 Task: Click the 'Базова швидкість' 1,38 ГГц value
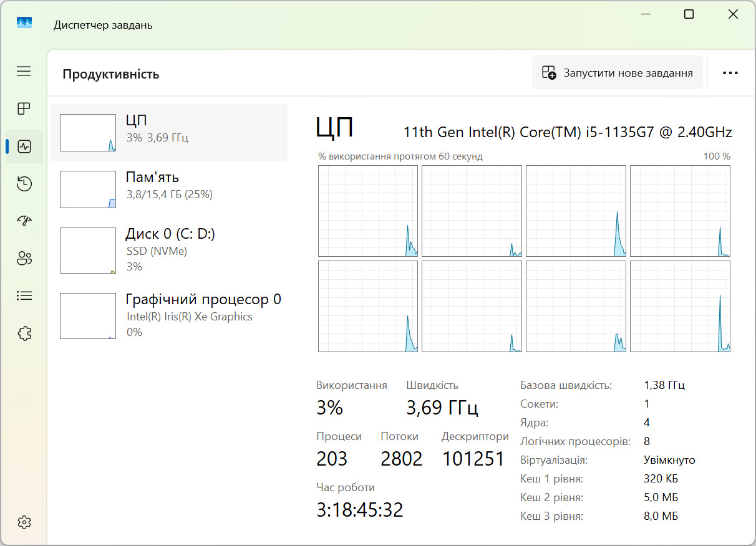click(x=664, y=385)
